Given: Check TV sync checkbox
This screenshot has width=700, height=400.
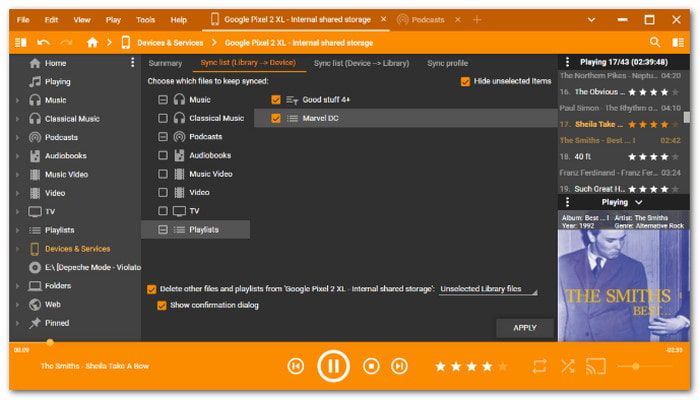Looking at the screenshot, I should pos(163,211).
